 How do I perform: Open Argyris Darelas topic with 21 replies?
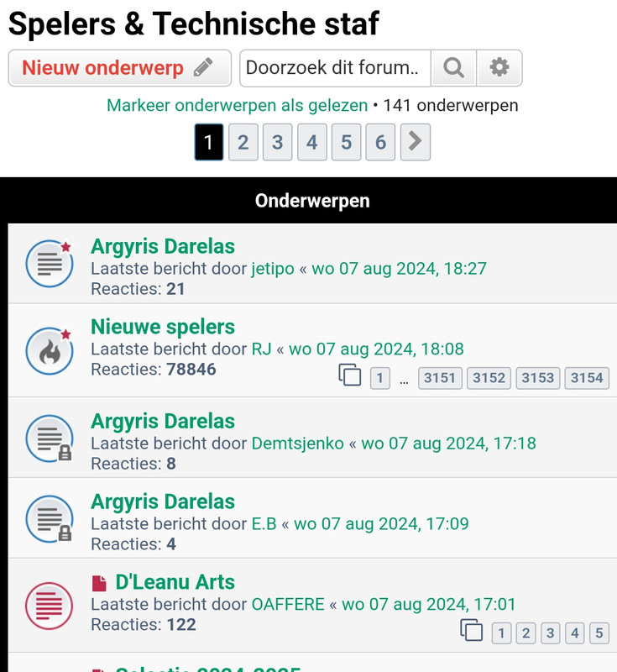coord(163,247)
